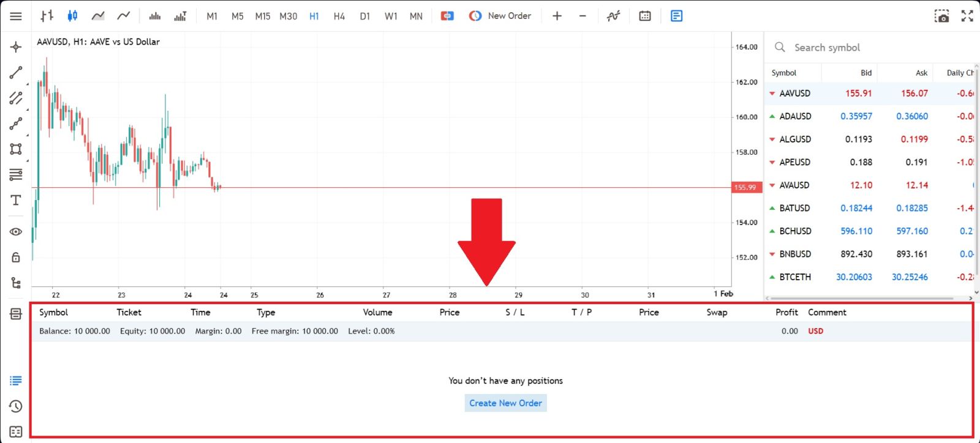980x443 pixels.
Task: Switch to bar chart type
Action: (47, 16)
